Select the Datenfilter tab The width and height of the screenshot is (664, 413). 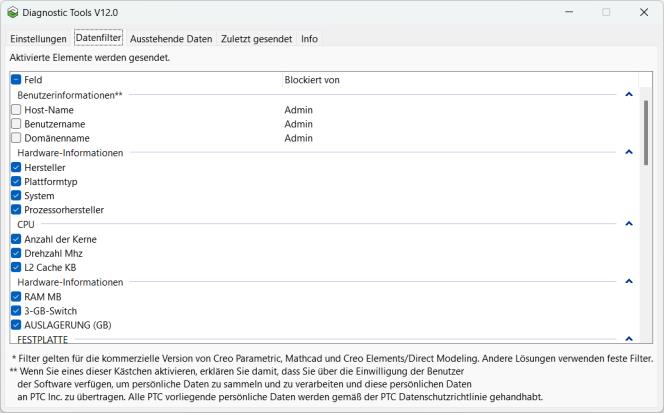[98, 38]
